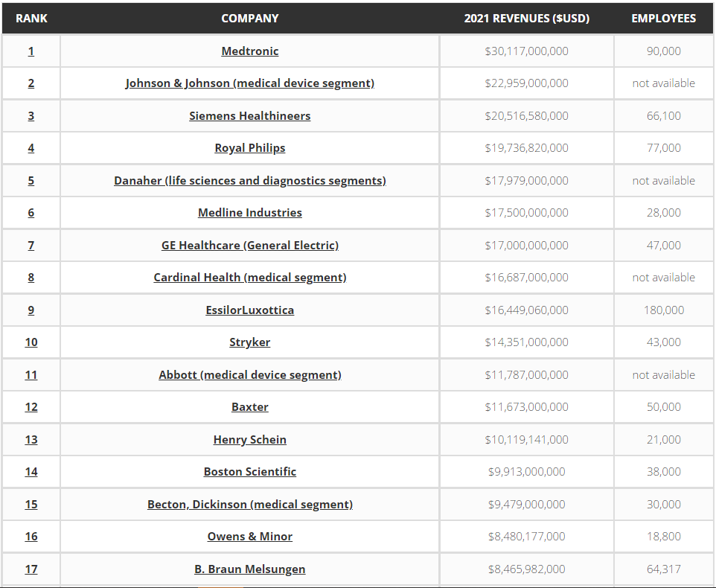Open the Henry Schein link
The image size is (716, 588).
click(x=250, y=440)
